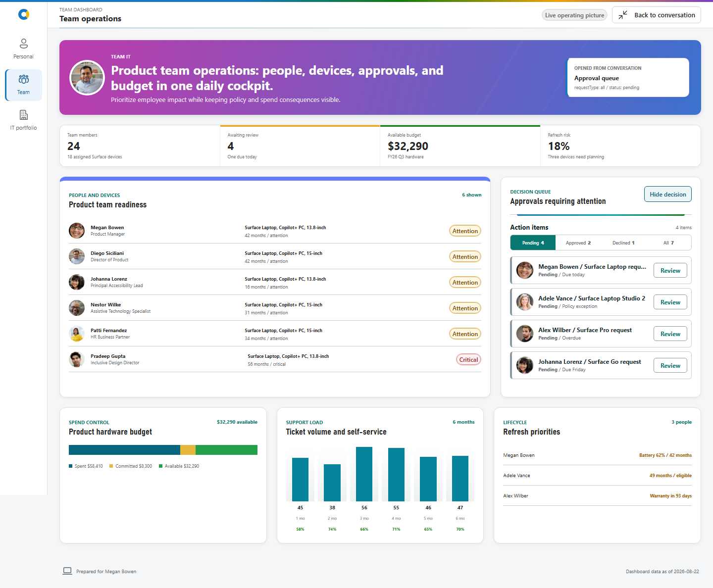Click the app logo icon
This screenshot has width=713, height=588.
pos(24,15)
